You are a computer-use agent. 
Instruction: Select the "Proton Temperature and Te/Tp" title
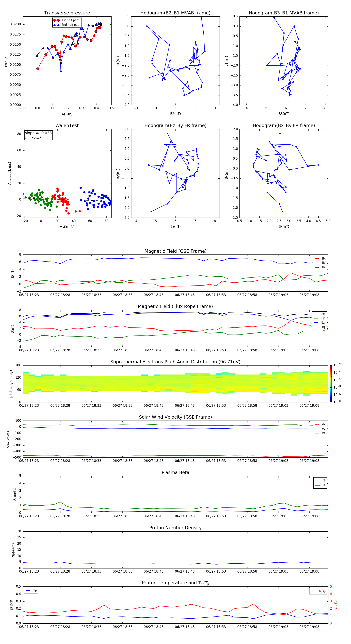coord(175,583)
